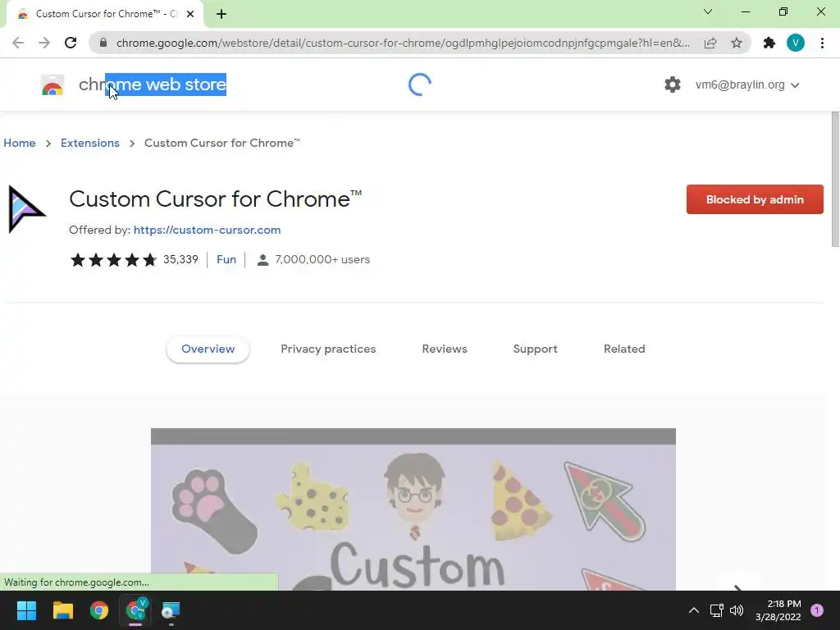
Task: Open the Windows Start menu
Action: (x=26, y=610)
